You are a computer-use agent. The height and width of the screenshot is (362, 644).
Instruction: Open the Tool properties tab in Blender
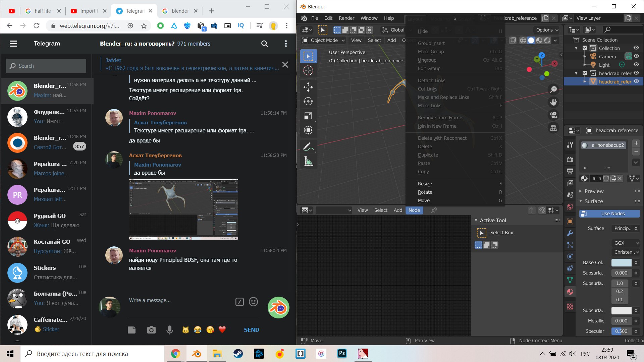(x=570, y=145)
